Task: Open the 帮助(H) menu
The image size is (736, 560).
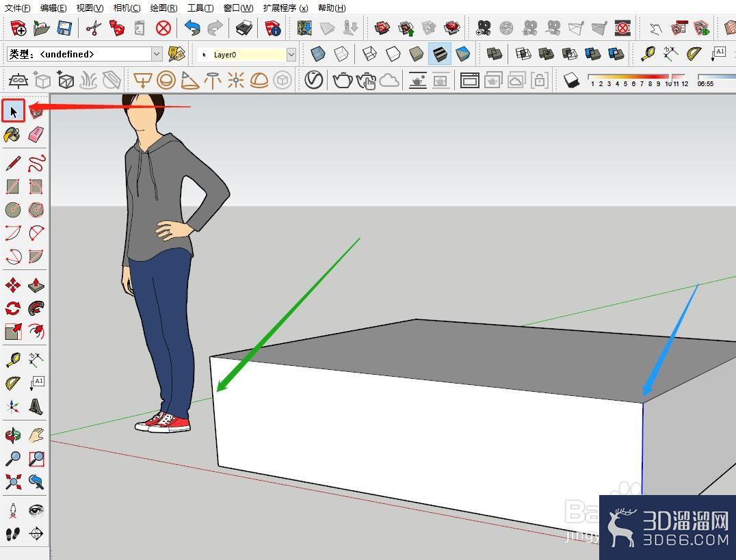Action: click(x=332, y=8)
